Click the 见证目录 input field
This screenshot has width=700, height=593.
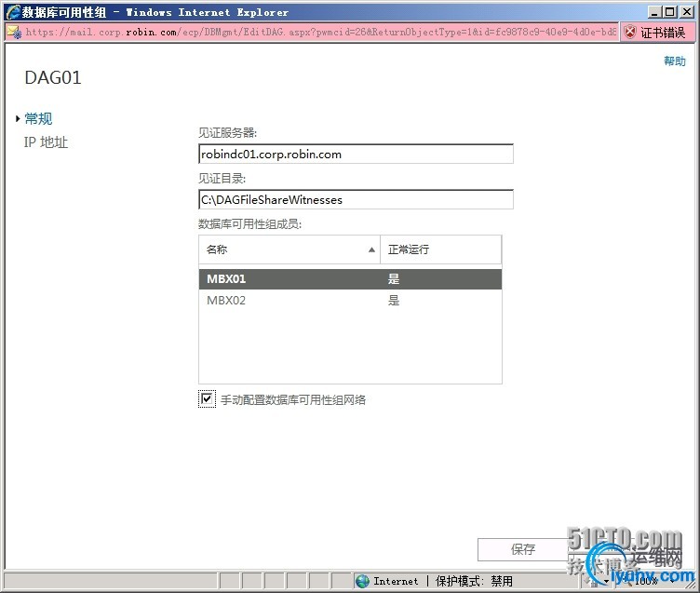tap(356, 199)
